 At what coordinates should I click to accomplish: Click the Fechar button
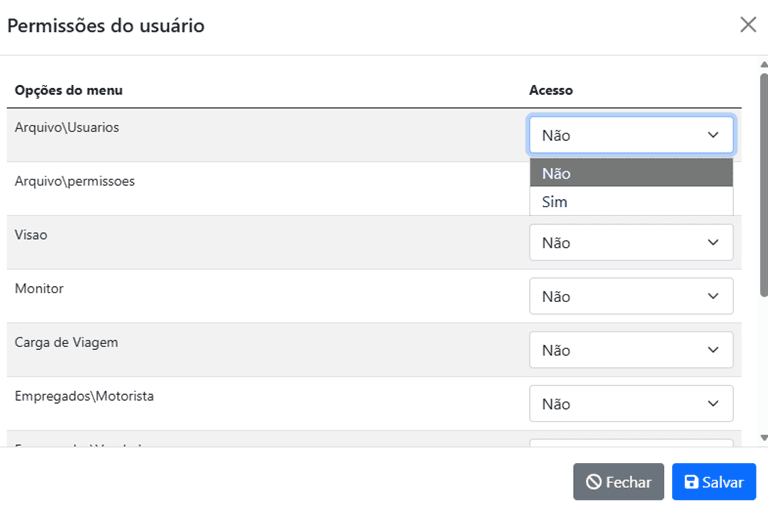coord(618,482)
